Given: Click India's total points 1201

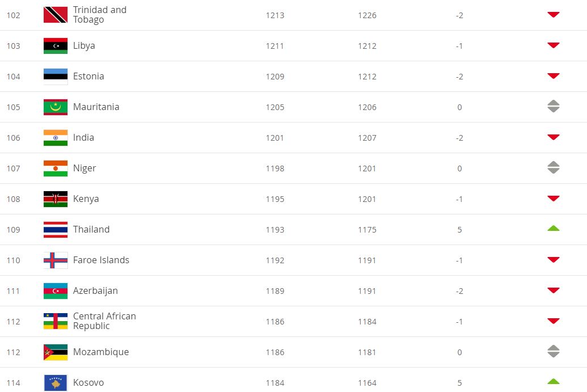Looking at the screenshot, I should coord(275,138).
